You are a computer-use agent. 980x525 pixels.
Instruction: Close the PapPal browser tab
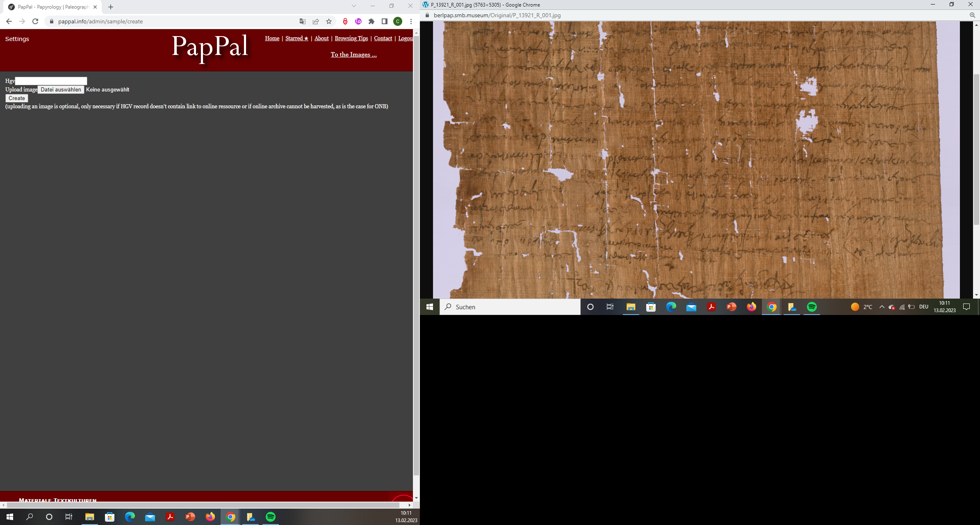pyautogui.click(x=95, y=7)
